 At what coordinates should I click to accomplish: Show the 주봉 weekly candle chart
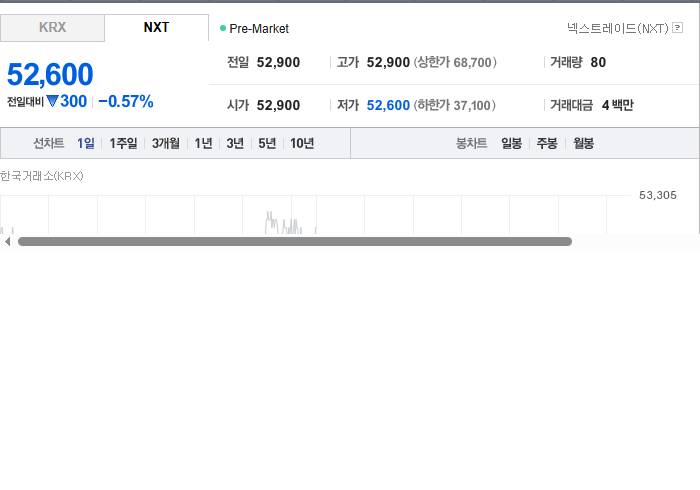click(x=547, y=143)
